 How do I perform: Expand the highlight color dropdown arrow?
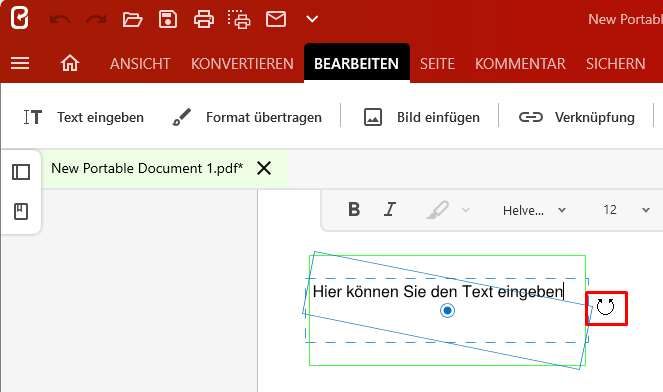(x=466, y=210)
